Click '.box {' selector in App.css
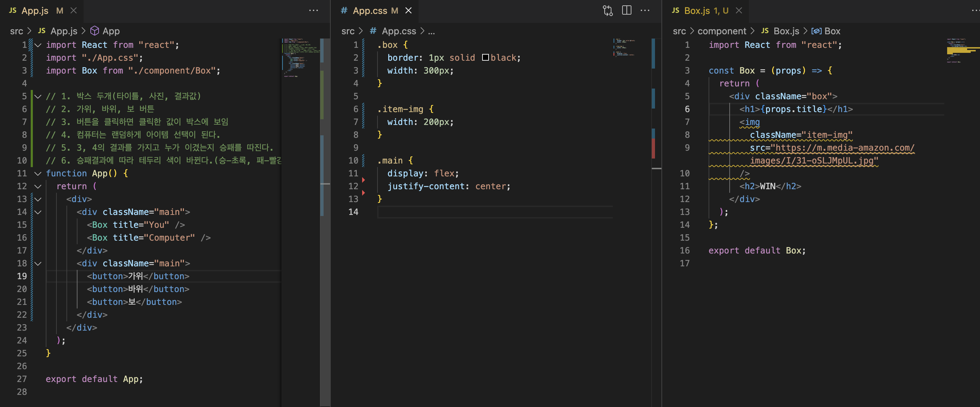Image resolution: width=980 pixels, height=407 pixels. (x=392, y=45)
